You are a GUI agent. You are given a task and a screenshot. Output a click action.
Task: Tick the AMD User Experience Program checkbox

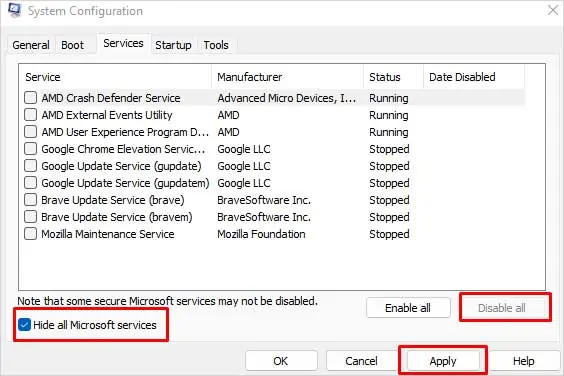point(31,132)
